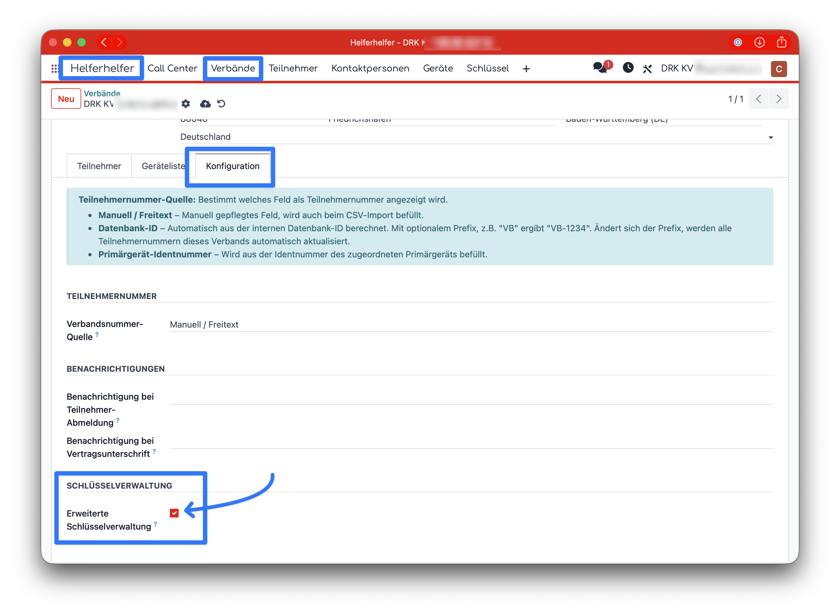Untick the Erweiterte Schlüsselverwaltung checkbox
Viewport: 840px width, 616px height.
174,513
